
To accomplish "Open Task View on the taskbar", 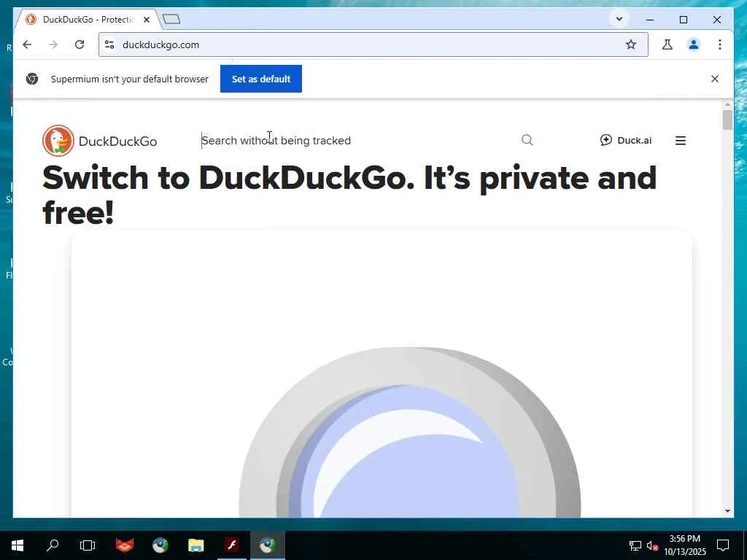I will point(88,545).
